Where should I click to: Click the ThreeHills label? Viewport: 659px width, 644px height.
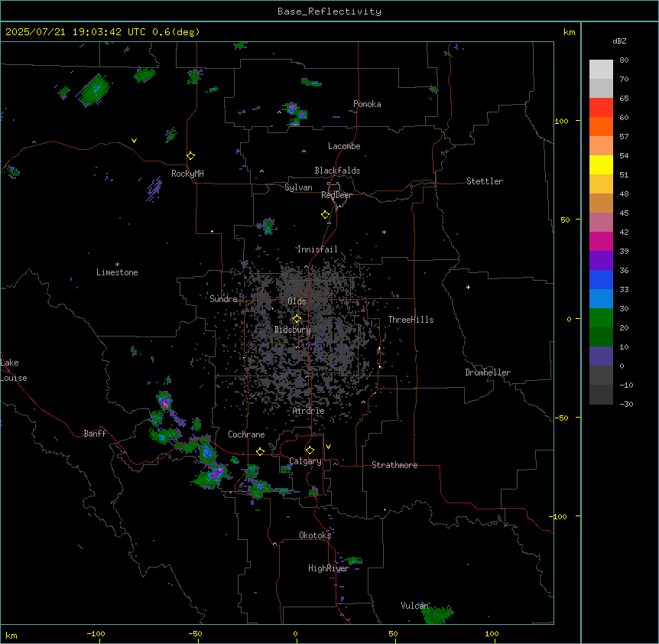411,320
